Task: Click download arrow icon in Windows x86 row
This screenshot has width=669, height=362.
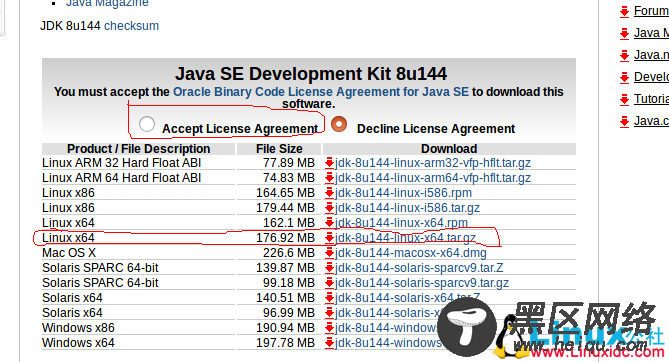Action: click(329, 328)
